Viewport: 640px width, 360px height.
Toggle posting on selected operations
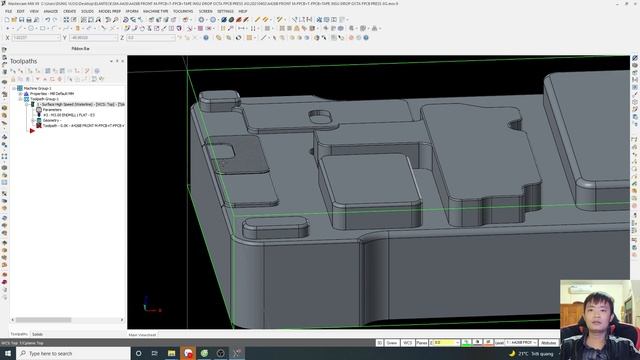(28, 79)
